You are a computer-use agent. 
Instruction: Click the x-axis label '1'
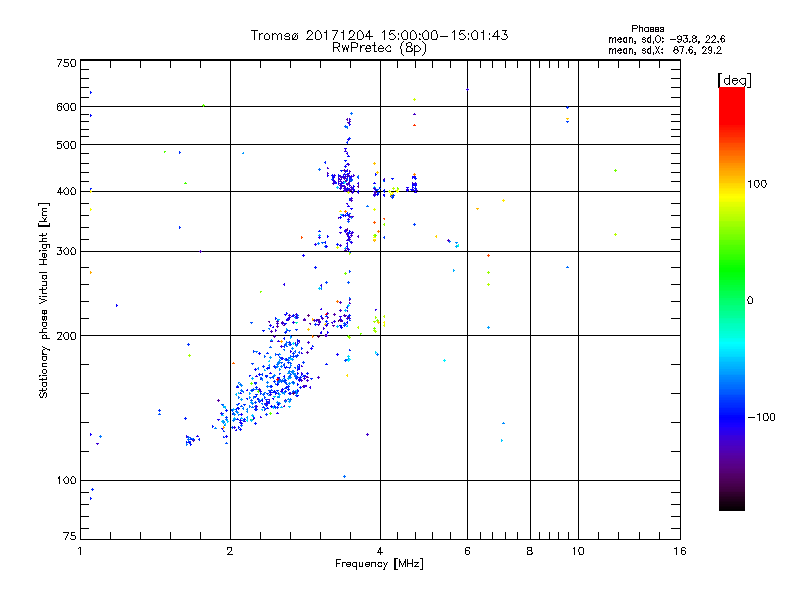(x=80, y=551)
